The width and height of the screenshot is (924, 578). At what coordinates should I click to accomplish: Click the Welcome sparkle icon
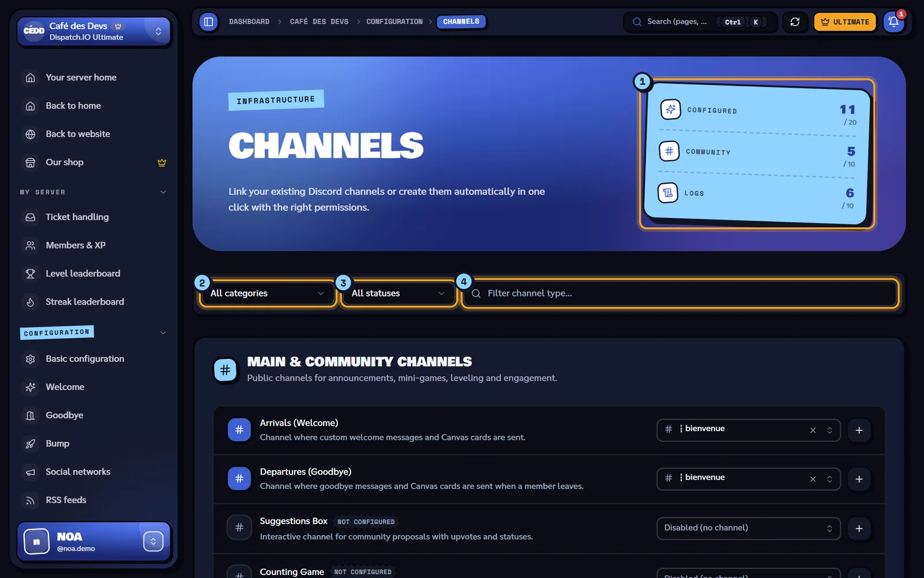point(31,387)
